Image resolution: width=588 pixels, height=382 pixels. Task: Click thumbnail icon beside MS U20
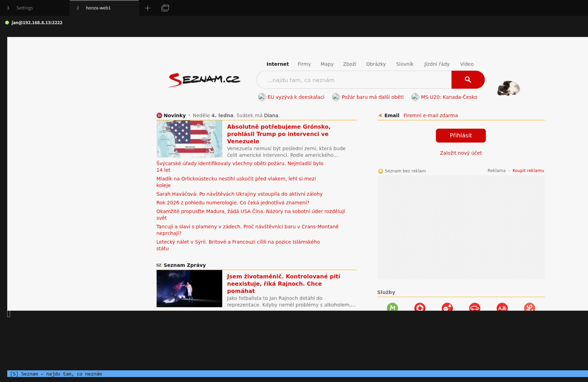[x=415, y=97]
